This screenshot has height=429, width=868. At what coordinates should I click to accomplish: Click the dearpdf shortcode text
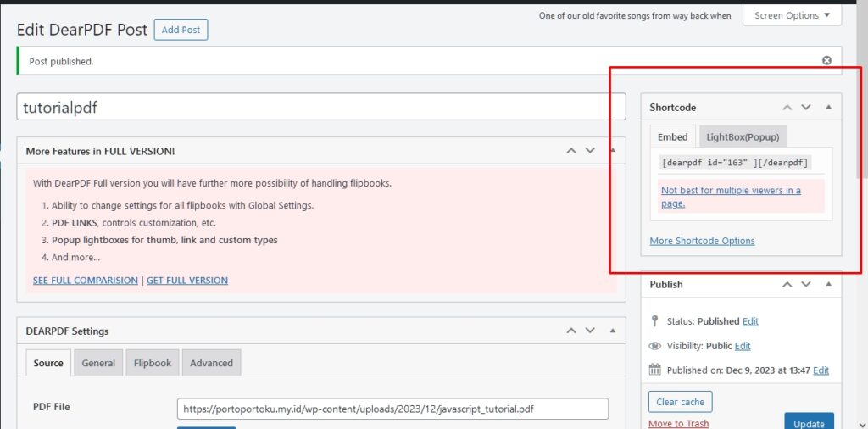click(x=735, y=163)
